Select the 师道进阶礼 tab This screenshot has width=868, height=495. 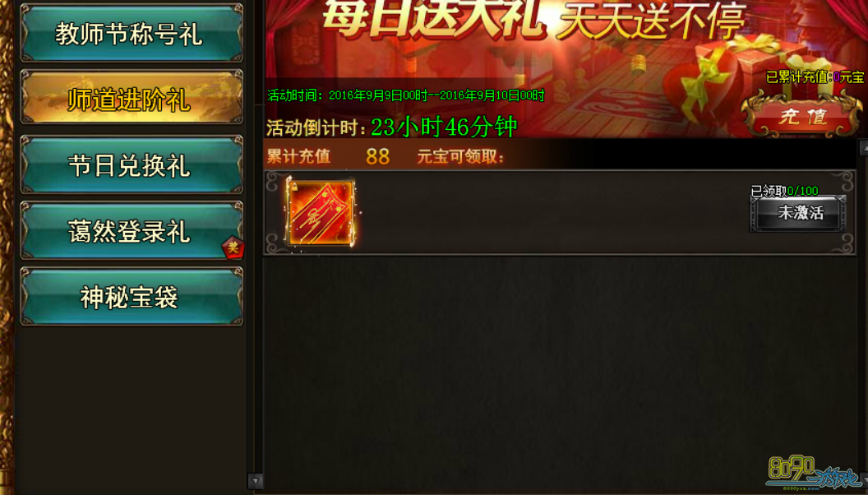(x=132, y=98)
